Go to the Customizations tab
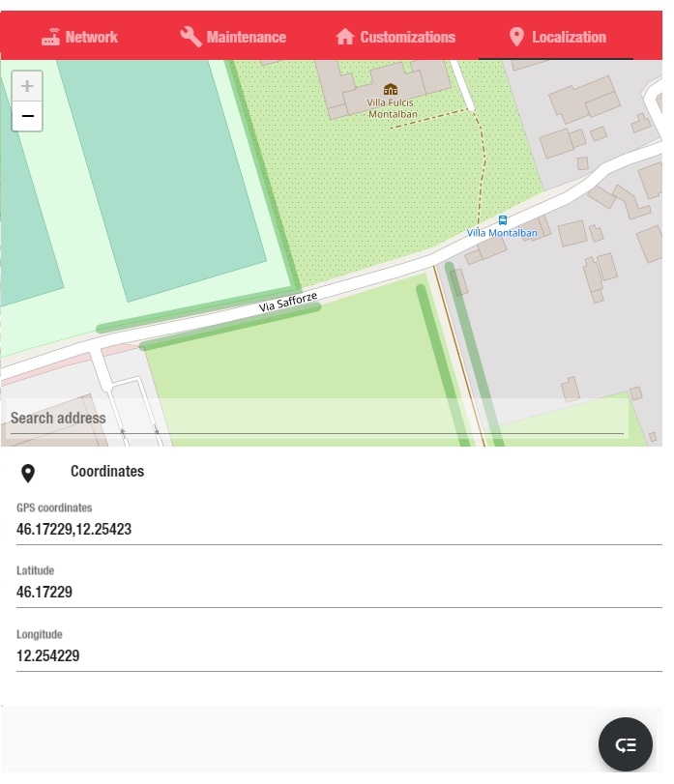 pos(407,37)
